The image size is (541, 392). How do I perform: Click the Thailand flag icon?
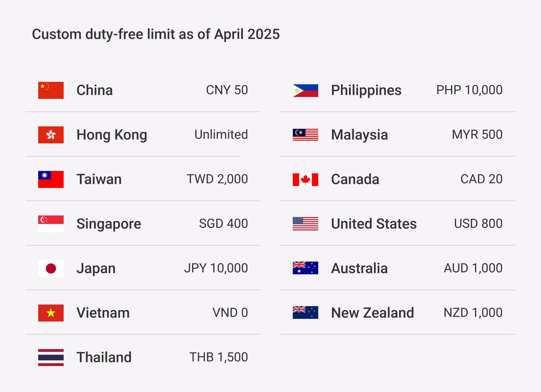51,357
